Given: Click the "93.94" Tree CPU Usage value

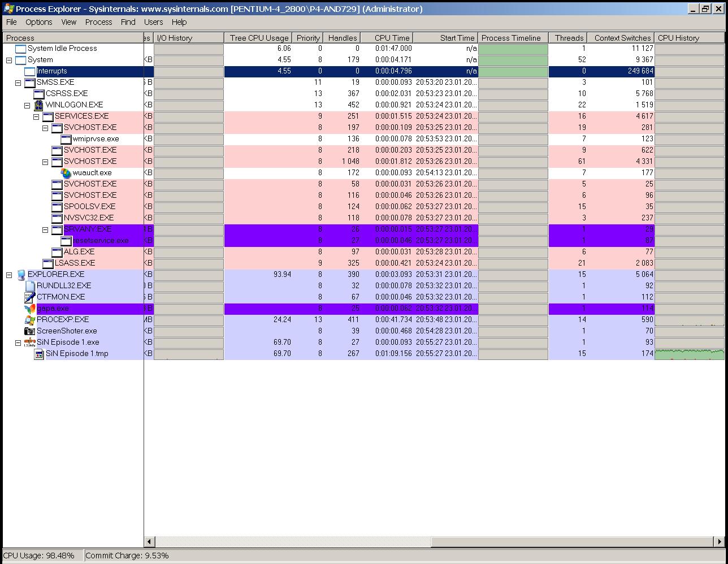Looking at the screenshot, I should [282, 275].
